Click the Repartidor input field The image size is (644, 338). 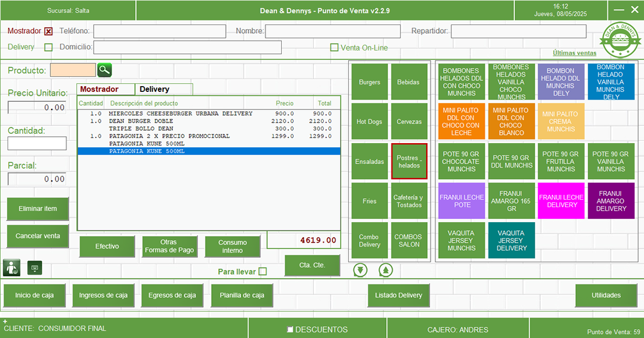pos(519,31)
